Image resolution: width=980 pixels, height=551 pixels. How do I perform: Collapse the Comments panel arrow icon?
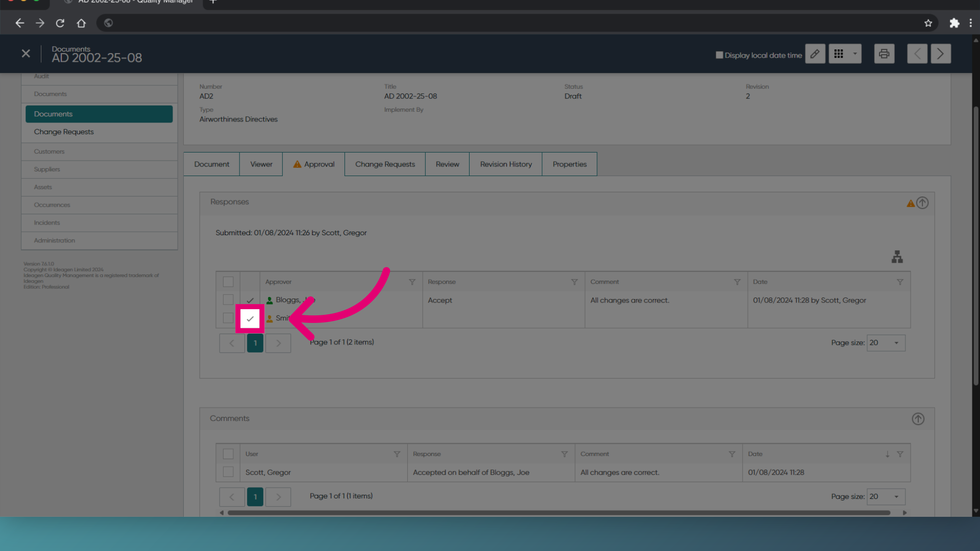click(x=918, y=419)
